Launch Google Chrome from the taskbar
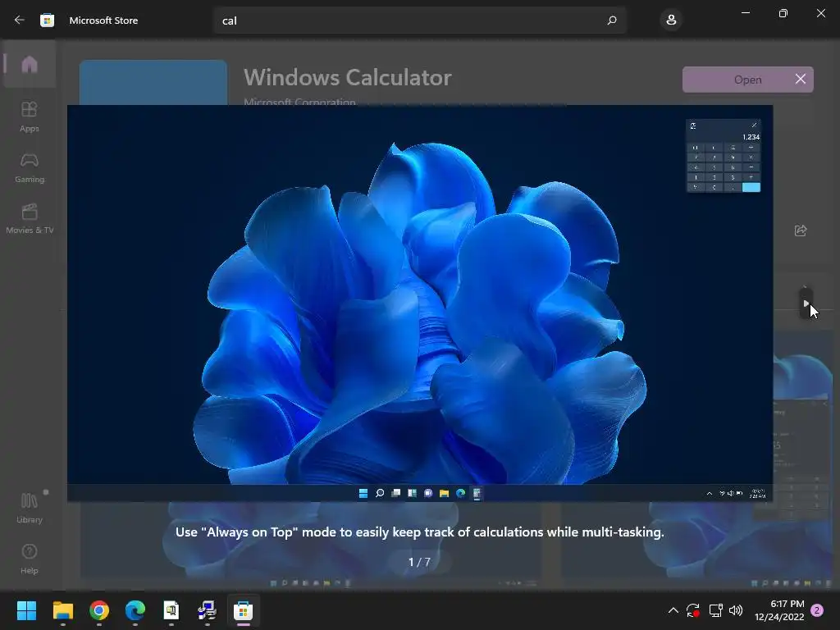This screenshot has height=630, width=840. 99,610
